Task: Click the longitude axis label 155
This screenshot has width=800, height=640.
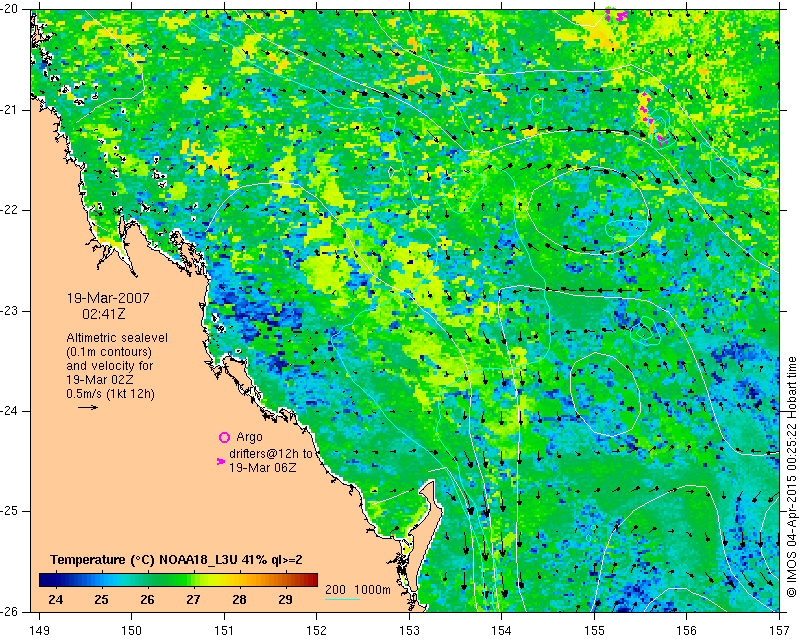Action: click(x=594, y=631)
